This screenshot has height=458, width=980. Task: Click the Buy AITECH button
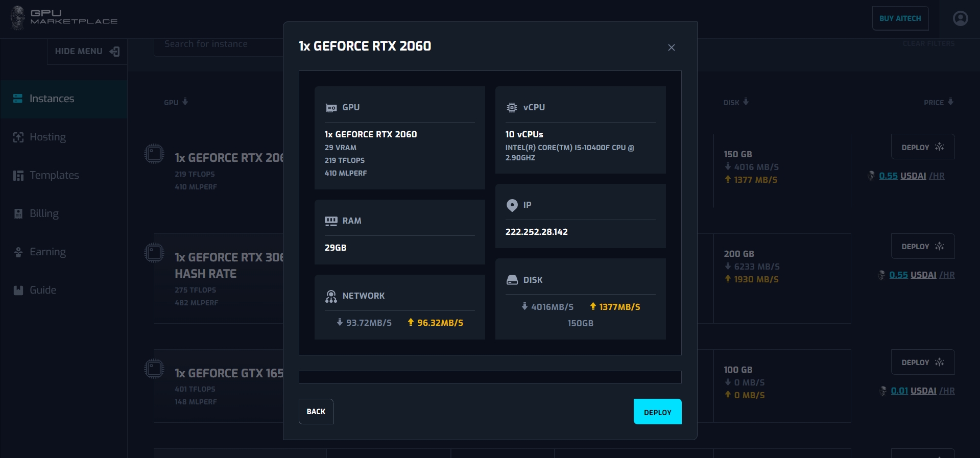click(x=900, y=18)
